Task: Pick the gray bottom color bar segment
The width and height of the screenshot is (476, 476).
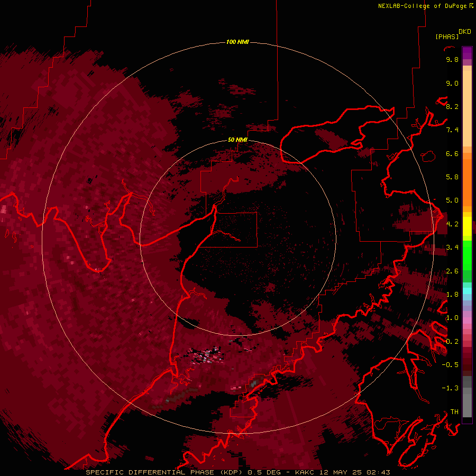Action: [x=467, y=405]
